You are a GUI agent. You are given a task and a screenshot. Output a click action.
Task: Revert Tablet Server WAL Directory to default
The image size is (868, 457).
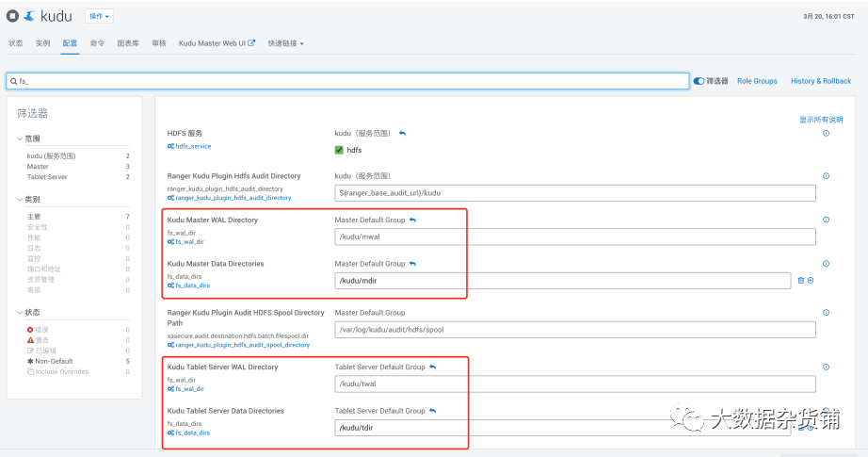(x=433, y=367)
